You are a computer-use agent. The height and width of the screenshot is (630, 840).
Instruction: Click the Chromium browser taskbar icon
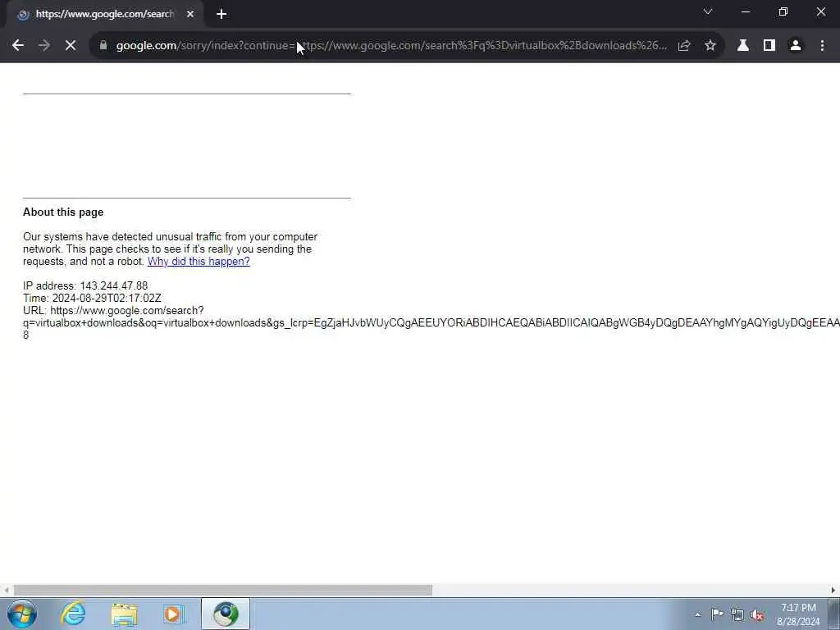pyautogui.click(x=226, y=614)
